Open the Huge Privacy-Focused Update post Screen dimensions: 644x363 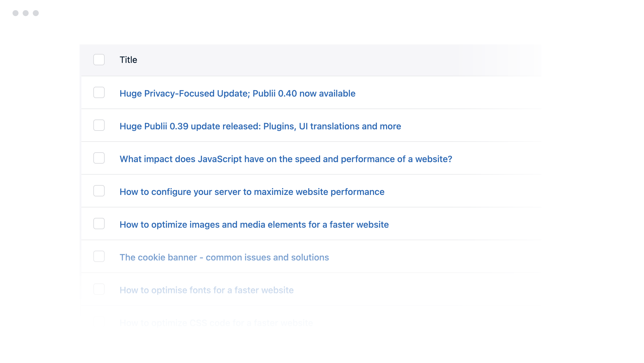[237, 94]
